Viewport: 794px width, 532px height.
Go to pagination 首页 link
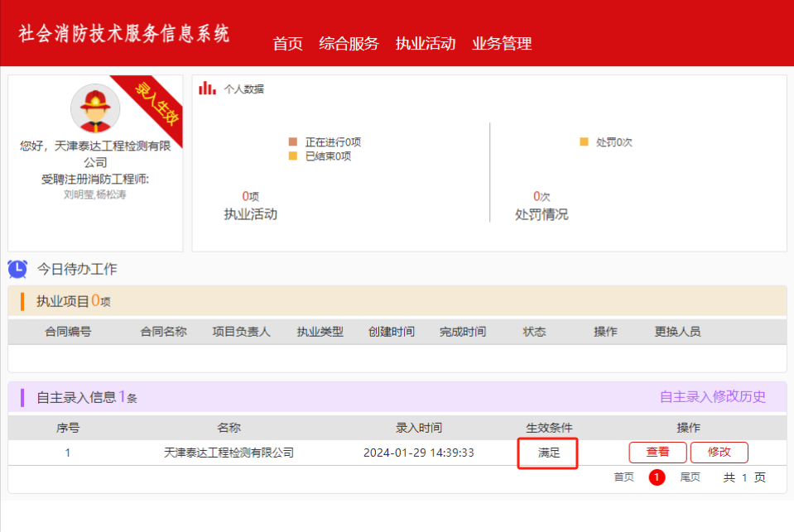coord(624,477)
